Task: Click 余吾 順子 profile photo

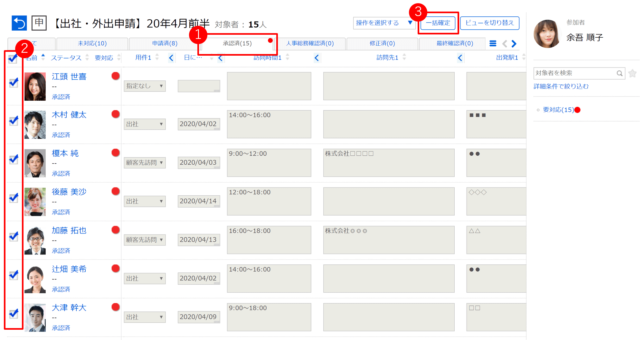Action: point(547,34)
